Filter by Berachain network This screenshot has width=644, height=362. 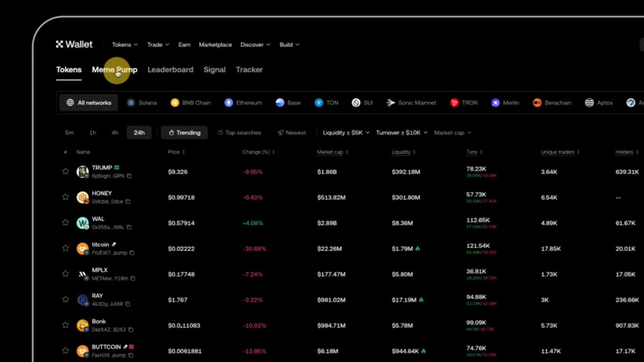(552, 102)
